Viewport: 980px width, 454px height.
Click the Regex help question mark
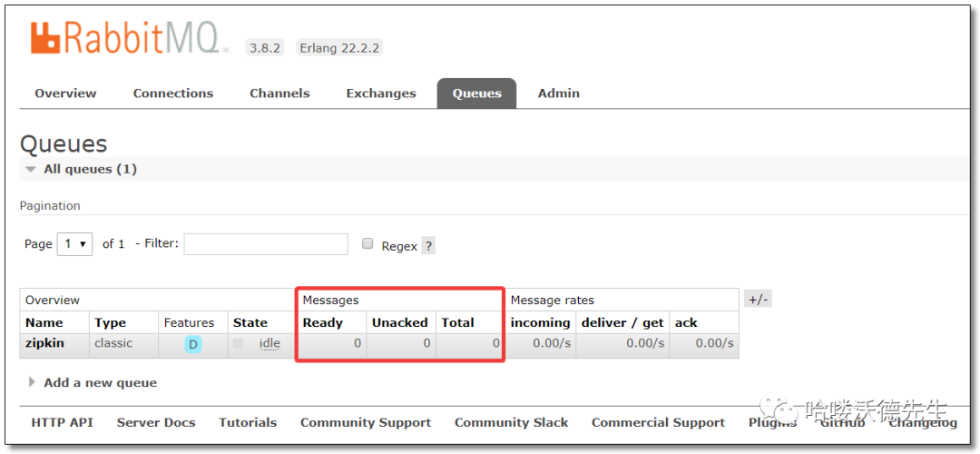coord(428,246)
